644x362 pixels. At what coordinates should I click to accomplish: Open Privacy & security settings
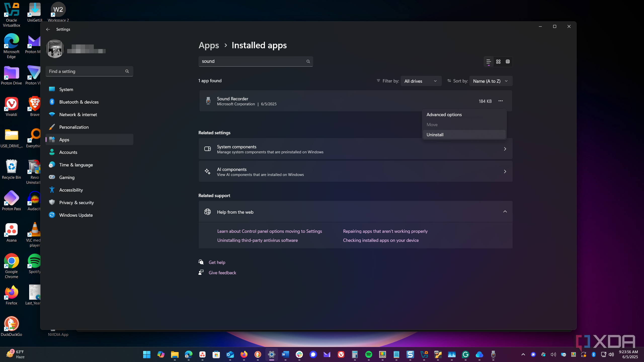89,203
